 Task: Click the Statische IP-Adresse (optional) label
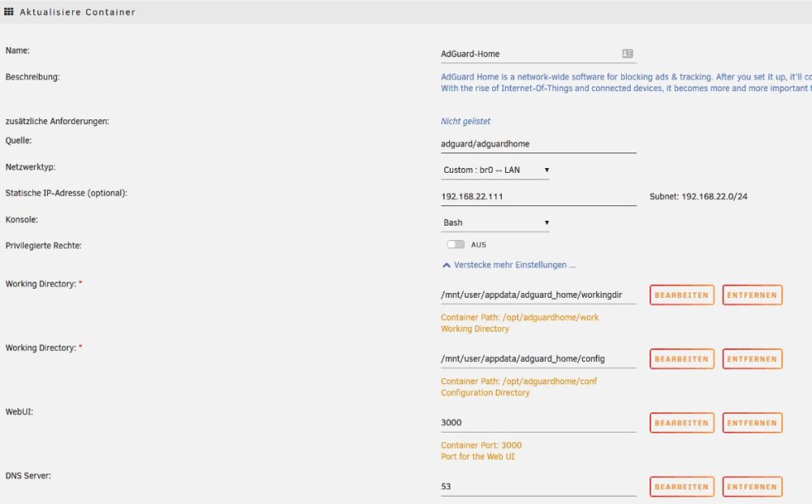(67, 193)
